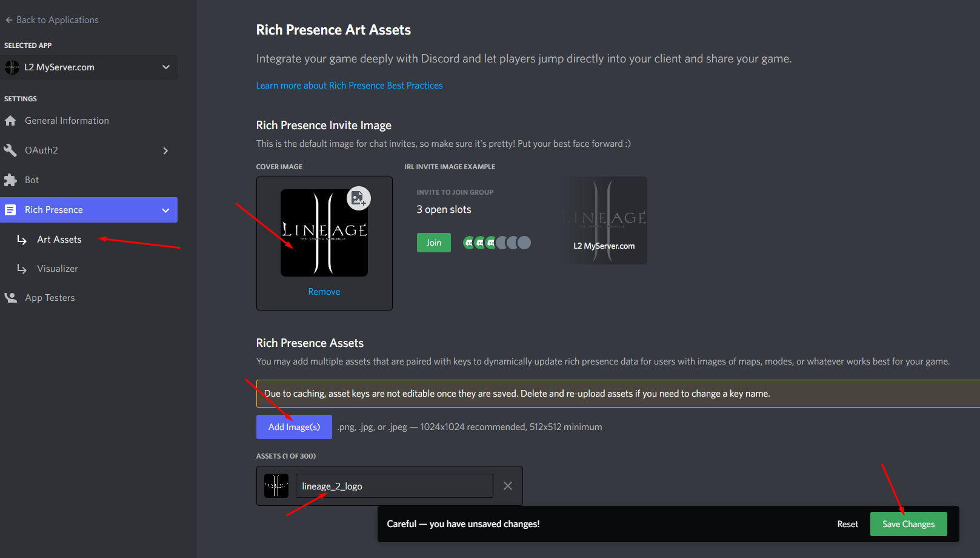Remove the cover image
980x558 pixels.
tap(324, 292)
